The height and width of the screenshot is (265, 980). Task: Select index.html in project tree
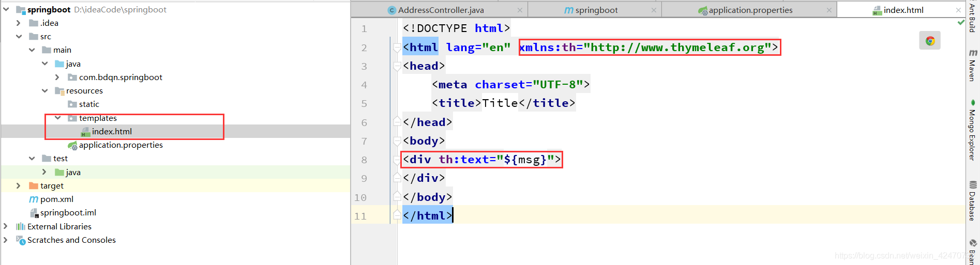175,131
